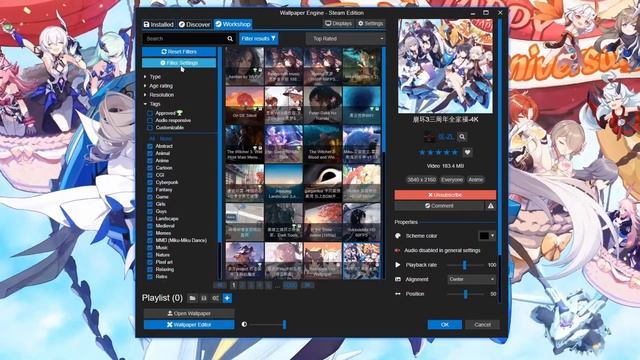Confirm with the OK button

tap(445, 324)
